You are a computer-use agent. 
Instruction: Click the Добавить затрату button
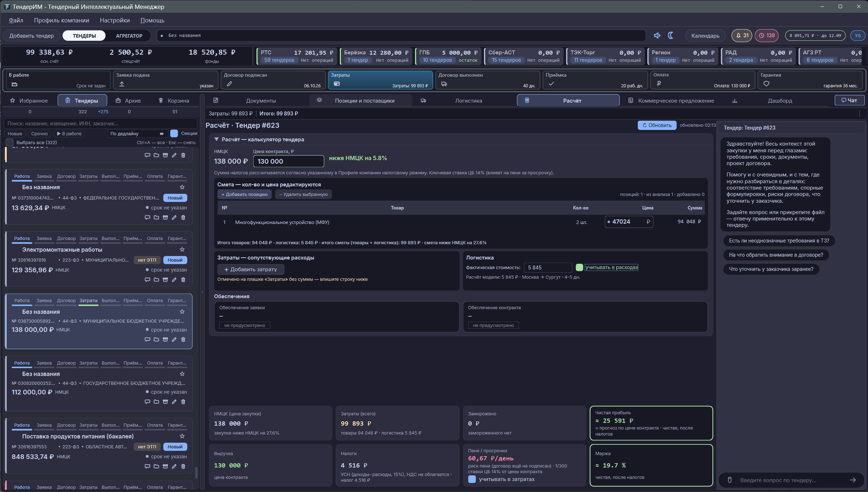pos(251,269)
